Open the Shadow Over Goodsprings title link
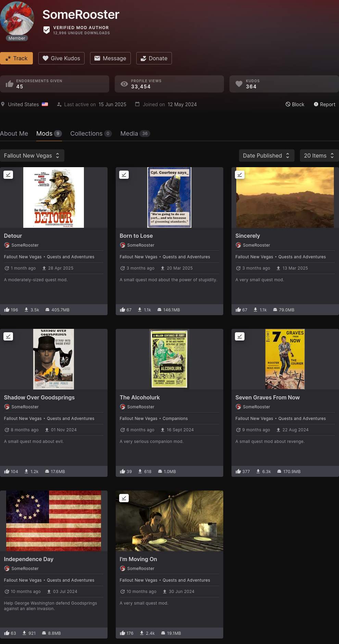This screenshot has height=644, width=339. (39, 397)
